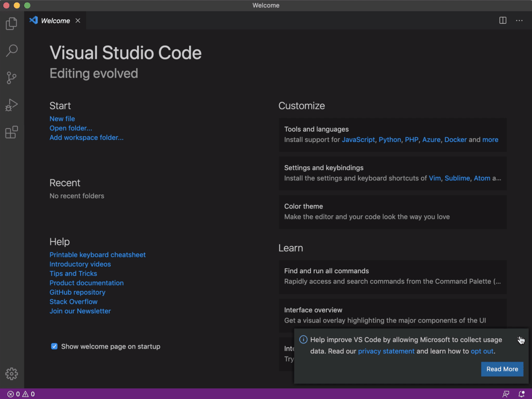Open the Source Control view
This screenshot has width=532, height=399.
(12, 78)
